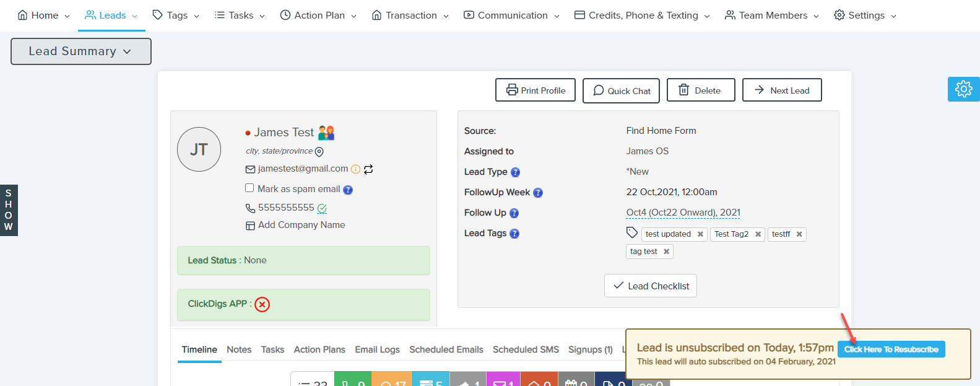Switch to the Notes tab
The image size is (980, 386).
239,349
